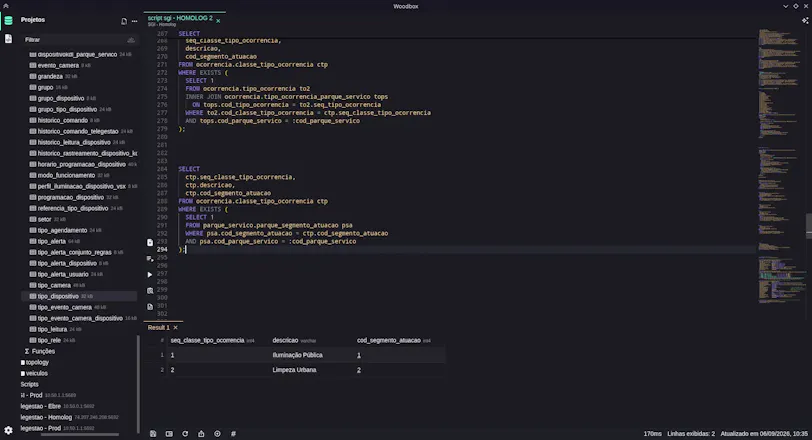Open the scripts file sidebar icon
The height and width of the screenshot is (440, 812).
coord(8,39)
